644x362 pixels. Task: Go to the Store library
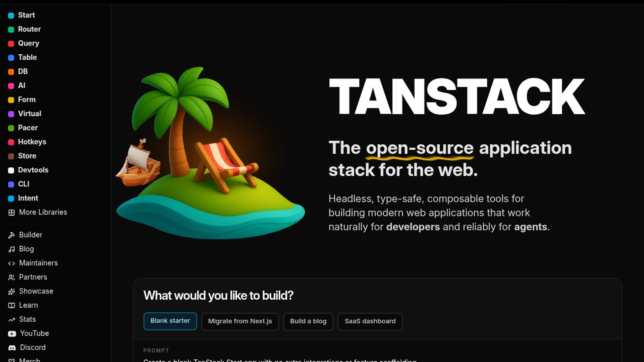tap(27, 156)
